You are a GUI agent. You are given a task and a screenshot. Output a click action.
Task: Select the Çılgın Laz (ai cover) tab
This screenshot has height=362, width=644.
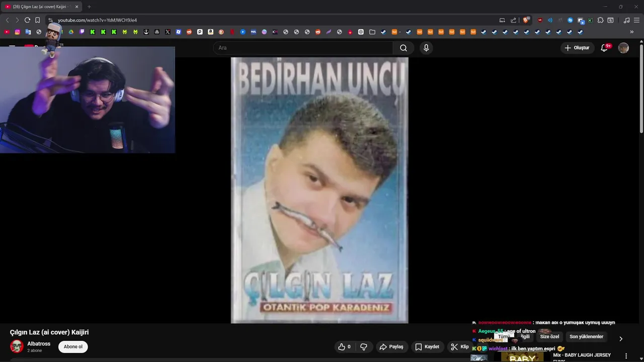[x=42, y=7]
